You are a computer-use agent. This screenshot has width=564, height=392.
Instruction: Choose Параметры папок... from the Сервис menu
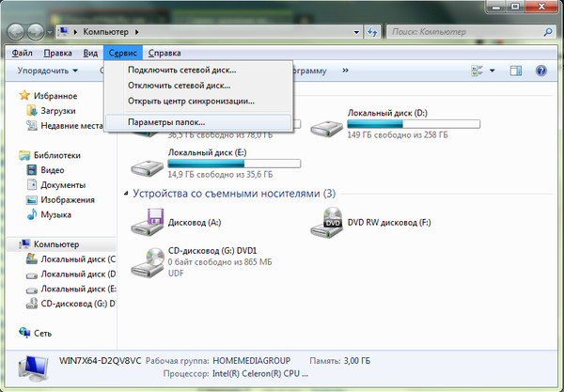coord(173,122)
